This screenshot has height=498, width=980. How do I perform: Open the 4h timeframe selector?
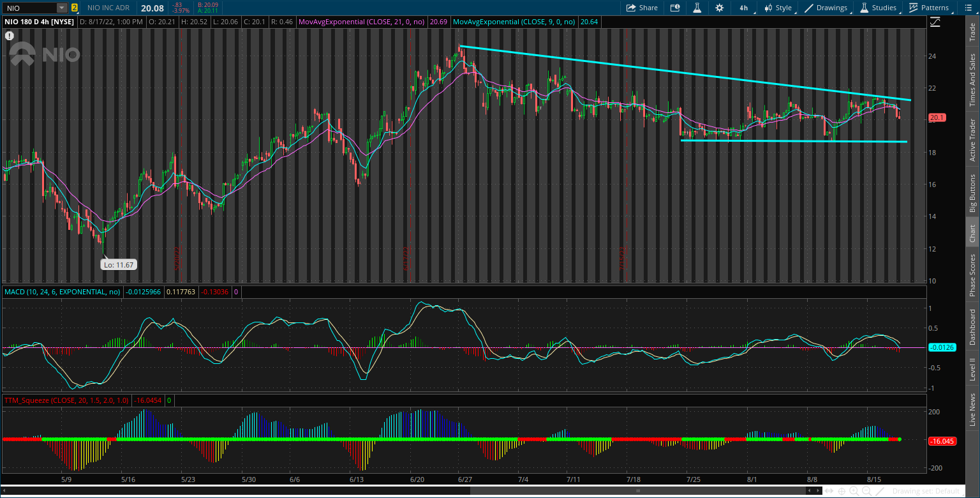744,8
